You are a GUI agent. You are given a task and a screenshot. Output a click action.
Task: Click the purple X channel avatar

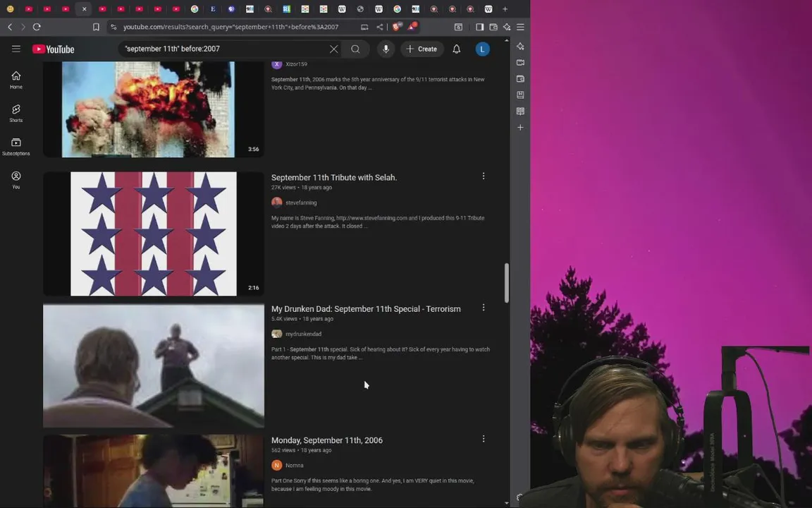[276, 64]
